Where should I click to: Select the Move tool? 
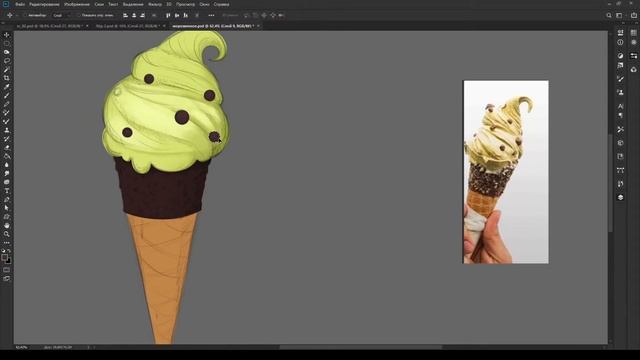pos(7,35)
